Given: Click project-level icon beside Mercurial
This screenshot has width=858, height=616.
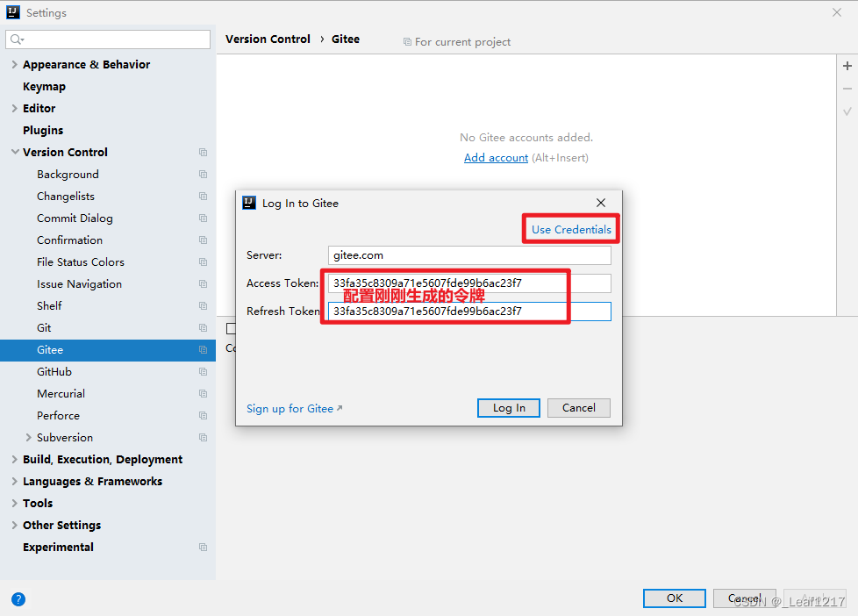Looking at the screenshot, I should pyautogui.click(x=203, y=394).
